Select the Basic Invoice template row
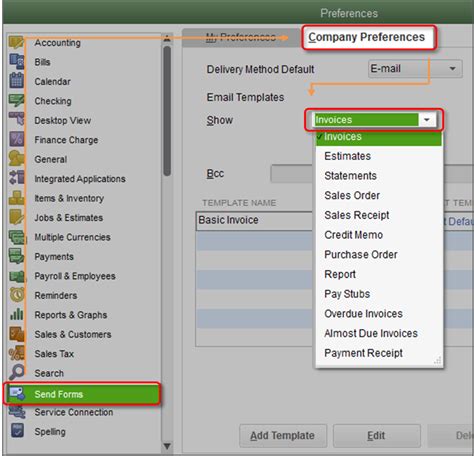 coord(255,220)
